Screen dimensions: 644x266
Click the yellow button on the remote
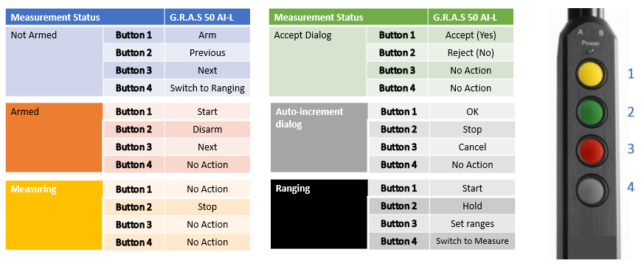pos(591,73)
